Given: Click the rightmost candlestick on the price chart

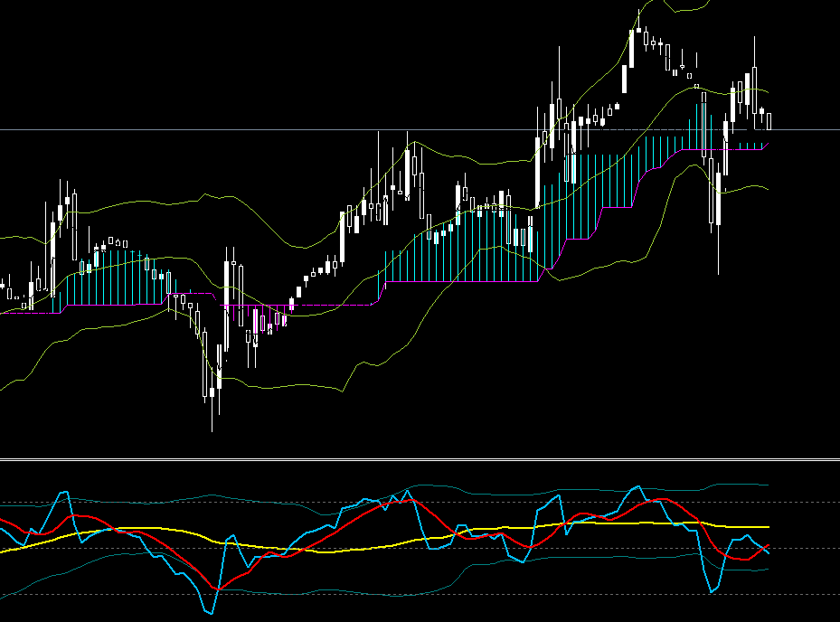Looking at the screenshot, I should [769, 121].
